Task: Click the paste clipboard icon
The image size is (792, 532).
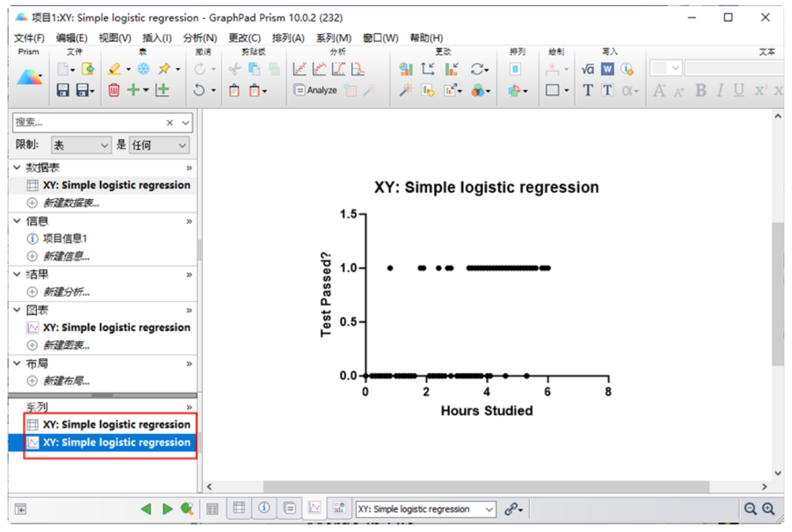Action: (x=234, y=90)
